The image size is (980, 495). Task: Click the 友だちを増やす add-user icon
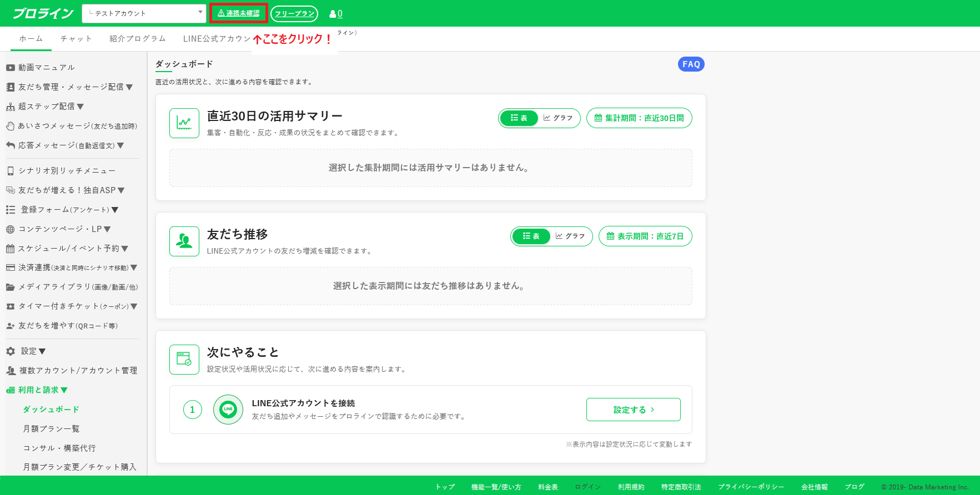pos(10,326)
